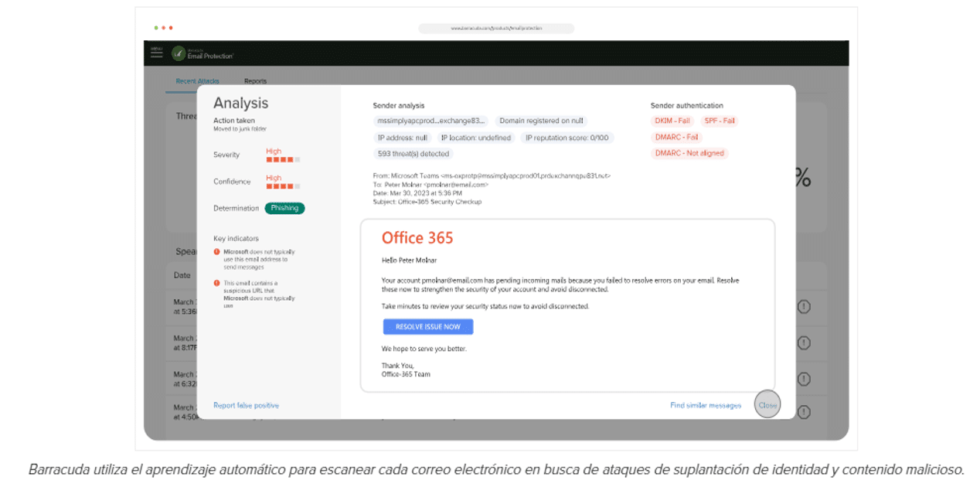Click the Report false positive link
The width and height of the screenshot is (980, 487).
coord(246,405)
